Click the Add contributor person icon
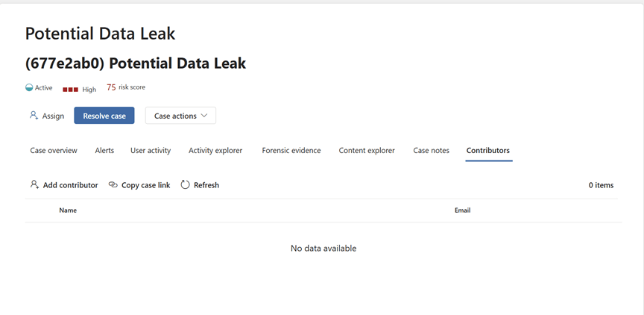This screenshot has height=315, width=644. click(34, 184)
